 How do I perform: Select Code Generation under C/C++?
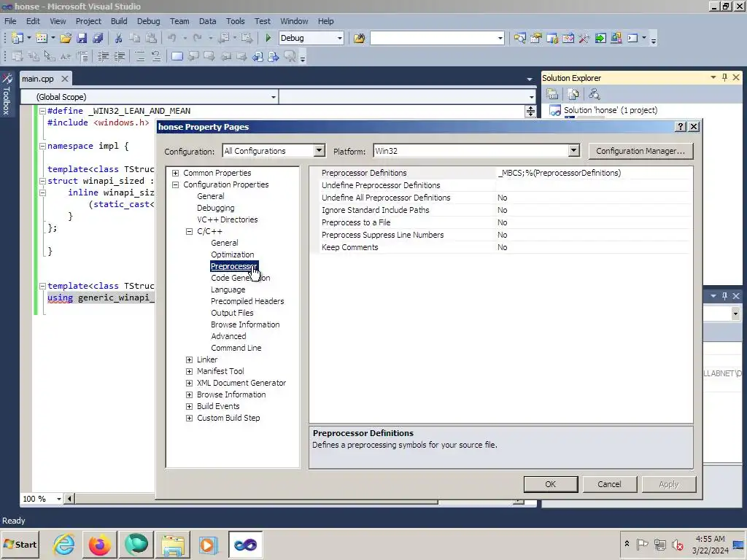pos(240,278)
